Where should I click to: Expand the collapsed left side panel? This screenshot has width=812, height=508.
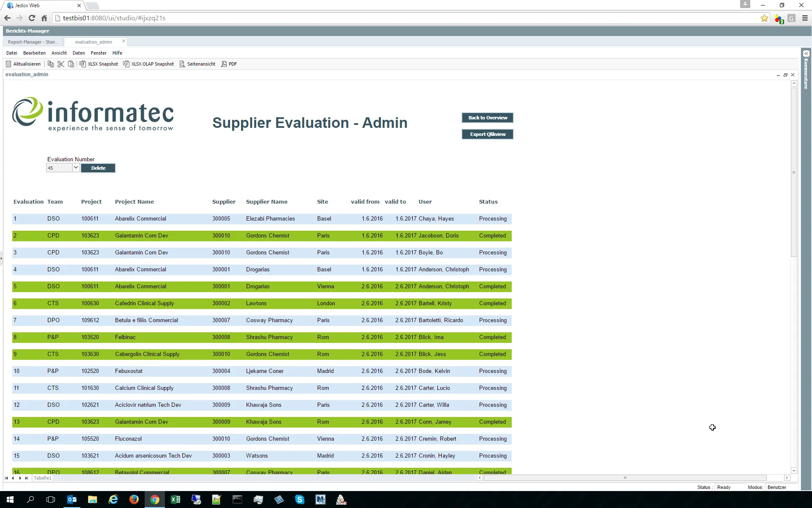pos(1,258)
